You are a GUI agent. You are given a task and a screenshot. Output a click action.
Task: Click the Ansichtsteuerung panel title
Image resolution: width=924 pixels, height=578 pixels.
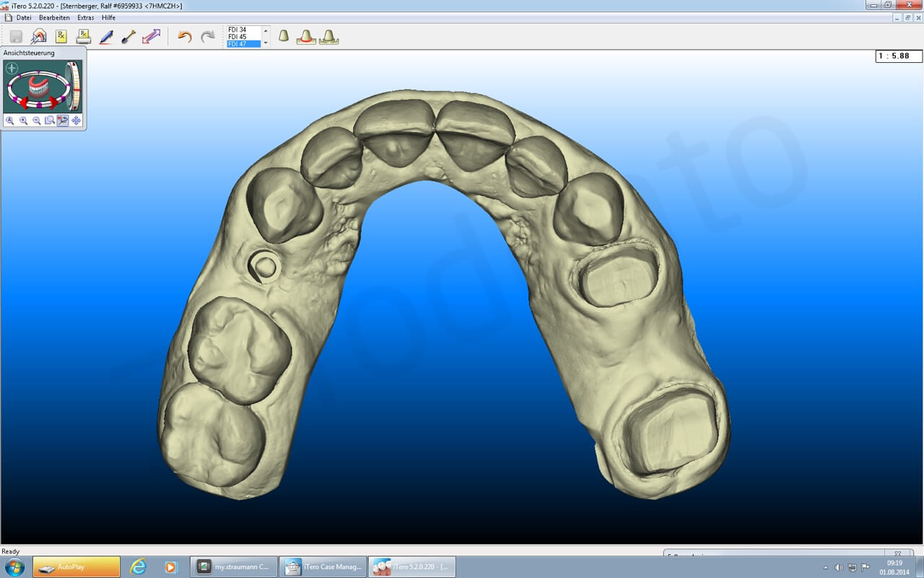[29, 53]
